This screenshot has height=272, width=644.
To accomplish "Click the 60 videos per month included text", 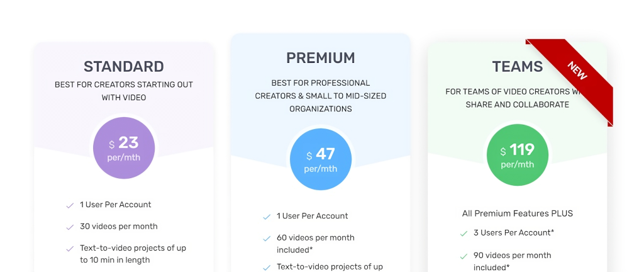I will click(x=315, y=244).
